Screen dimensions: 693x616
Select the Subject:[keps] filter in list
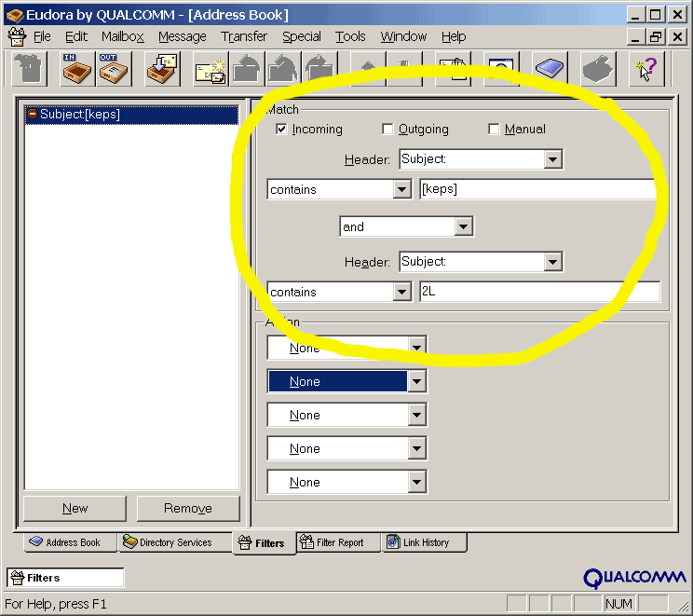click(x=131, y=115)
